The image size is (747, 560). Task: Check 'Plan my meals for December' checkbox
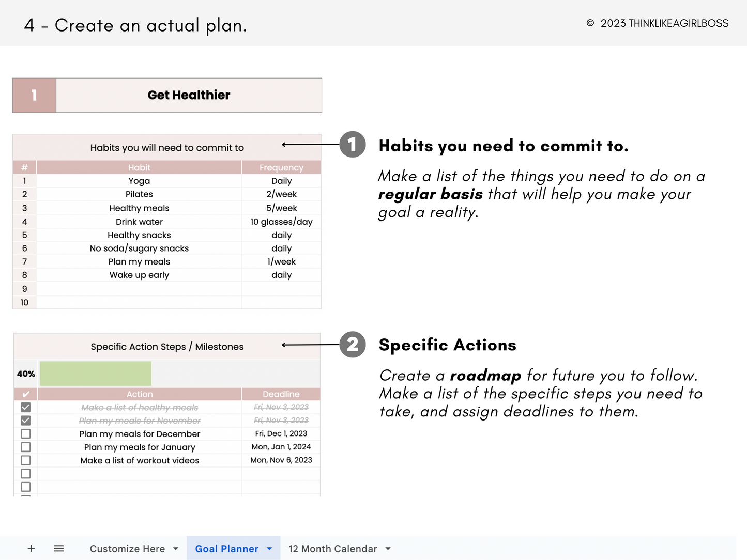pos(25,434)
